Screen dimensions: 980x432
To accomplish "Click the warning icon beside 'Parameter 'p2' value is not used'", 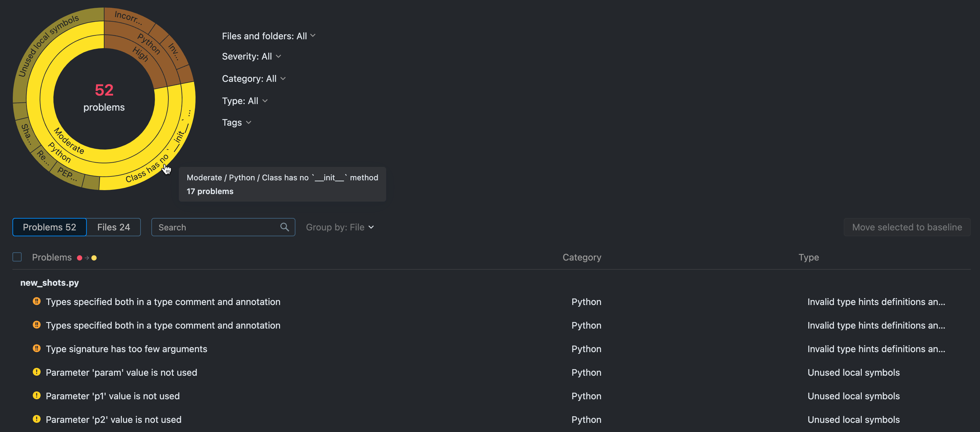I will pos(37,419).
